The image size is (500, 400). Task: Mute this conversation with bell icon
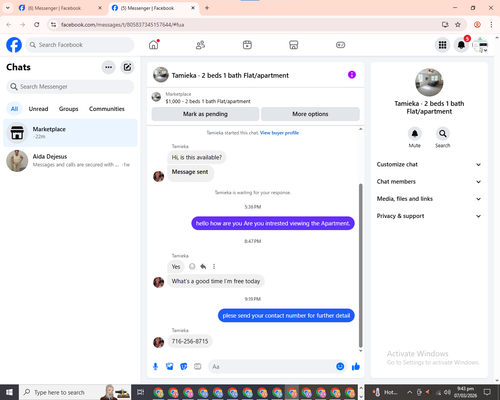click(x=415, y=134)
